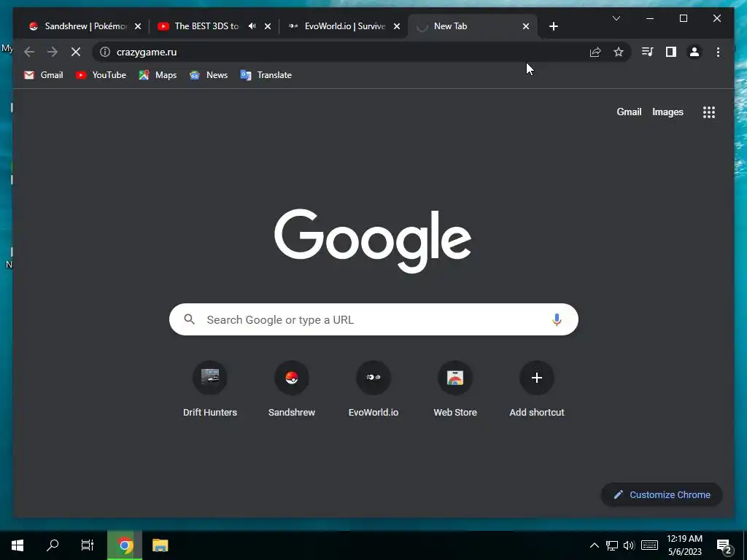747x560 pixels.
Task: Open network status in tray
Action: (612, 545)
